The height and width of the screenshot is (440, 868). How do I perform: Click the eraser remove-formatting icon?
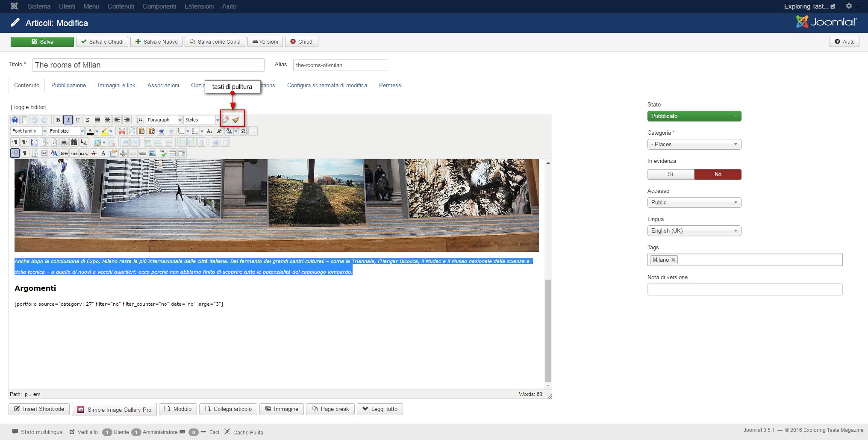pyautogui.click(x=226, y=120)
